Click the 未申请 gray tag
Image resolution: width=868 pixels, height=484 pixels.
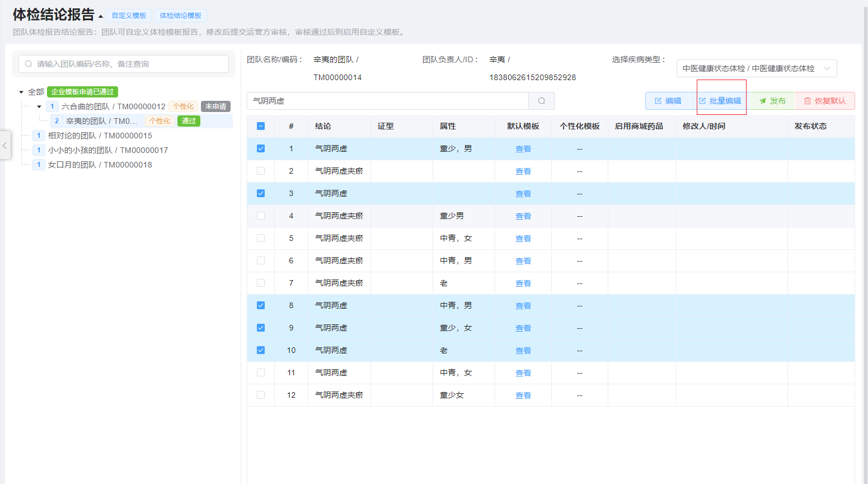tap(215, 106)
